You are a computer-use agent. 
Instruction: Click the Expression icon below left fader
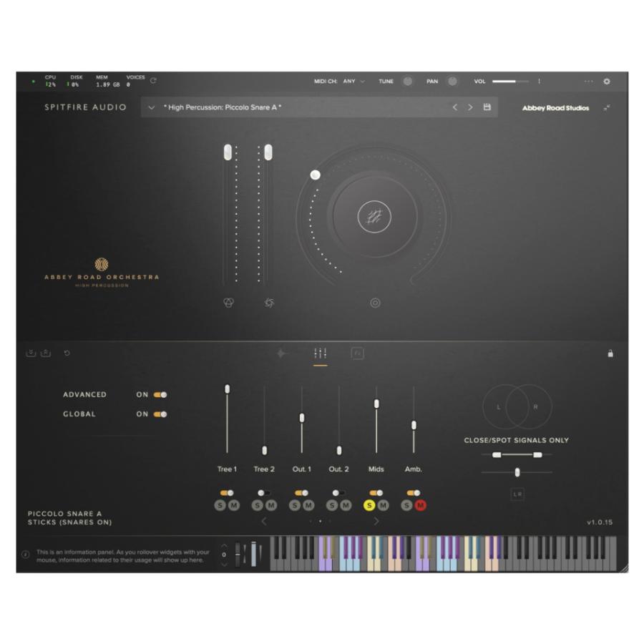(x=229, y=303)
